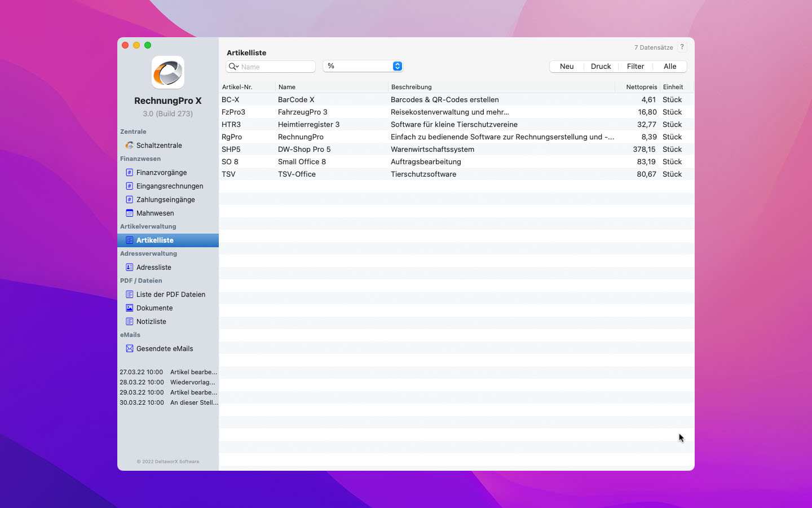Sort by Nettopreis column header
Viewport: 812px width, 508px height.
(641, 87)
